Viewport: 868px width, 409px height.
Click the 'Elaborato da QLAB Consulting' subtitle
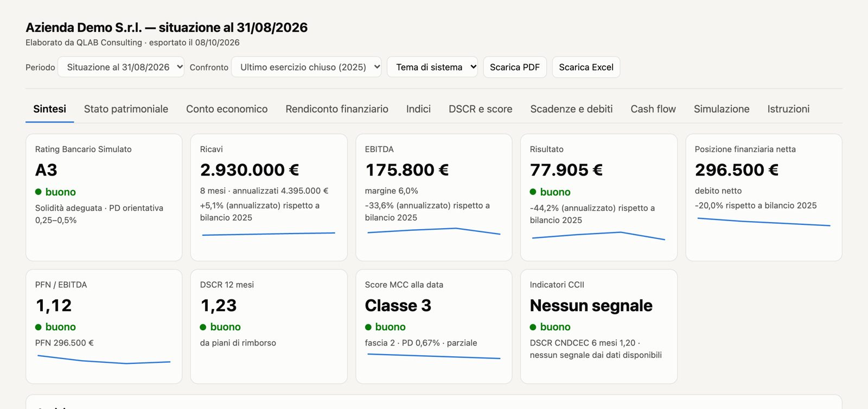pyautogui.click(x=84, y=42)
